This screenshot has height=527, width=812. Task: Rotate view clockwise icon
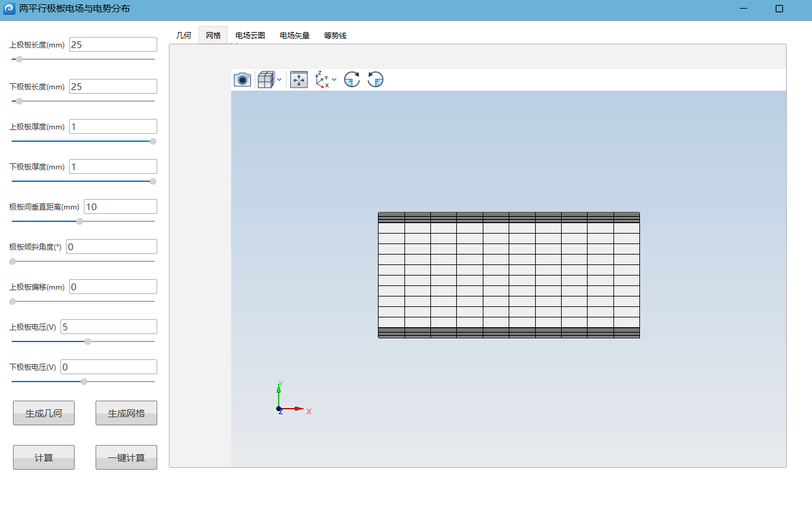(x=352, y=80)
